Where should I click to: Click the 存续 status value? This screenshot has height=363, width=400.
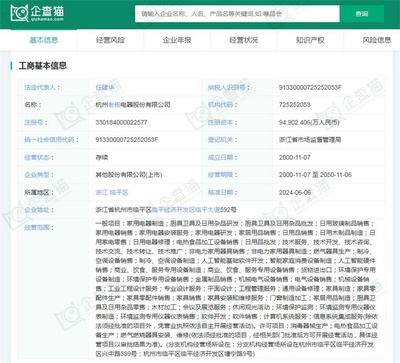point(102,157)
